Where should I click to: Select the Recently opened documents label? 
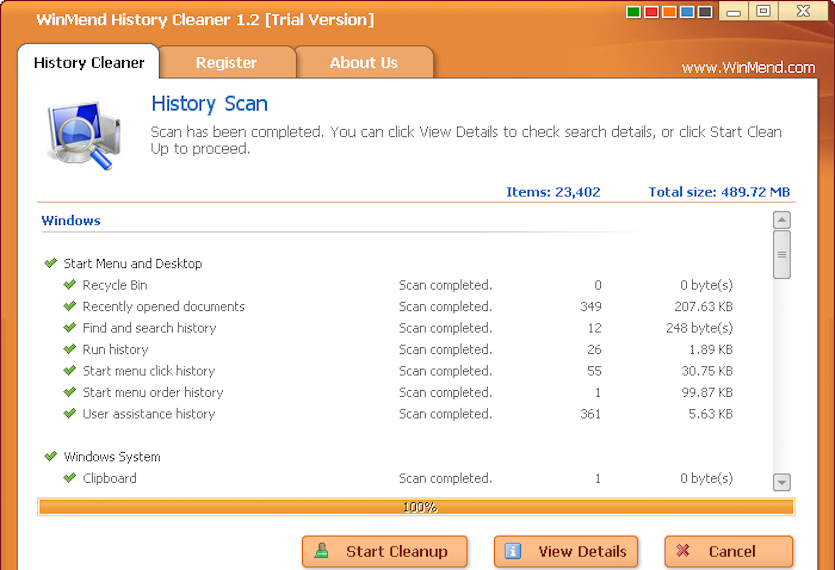point(163,306)
